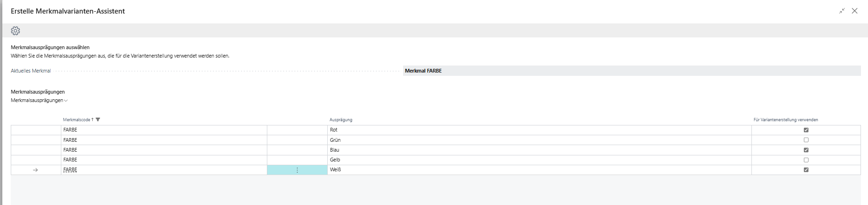Click the filter icon on Merkmalscode column
This screenshot has width=868, height=205.
tap(98, 120)
